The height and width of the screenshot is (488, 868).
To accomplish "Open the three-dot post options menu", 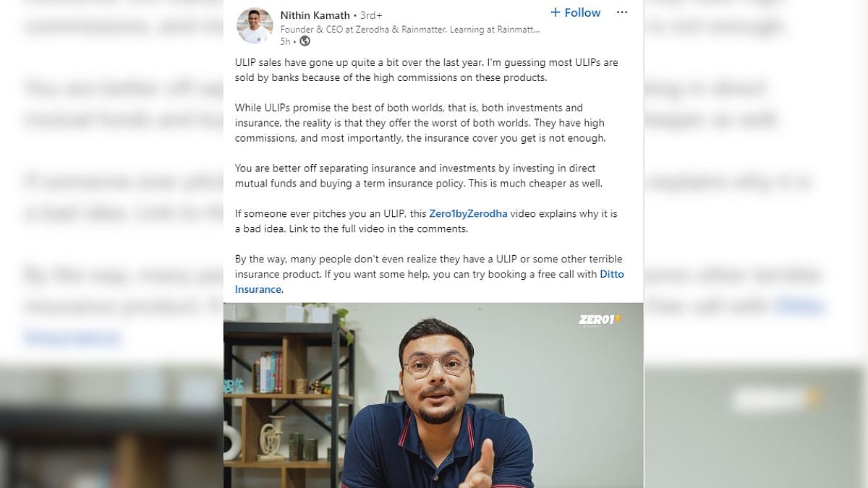I will pyautogui.click(x=622, y=12).
